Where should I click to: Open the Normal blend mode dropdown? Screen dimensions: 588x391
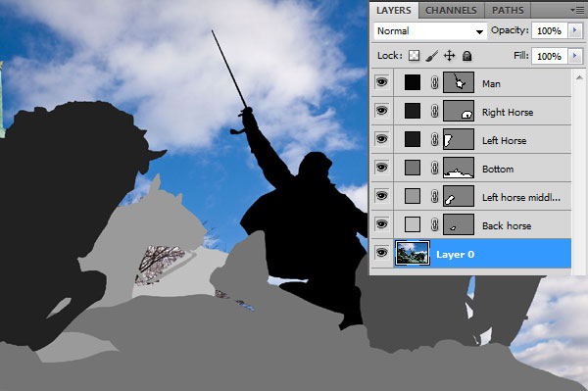tap(430, 31)
